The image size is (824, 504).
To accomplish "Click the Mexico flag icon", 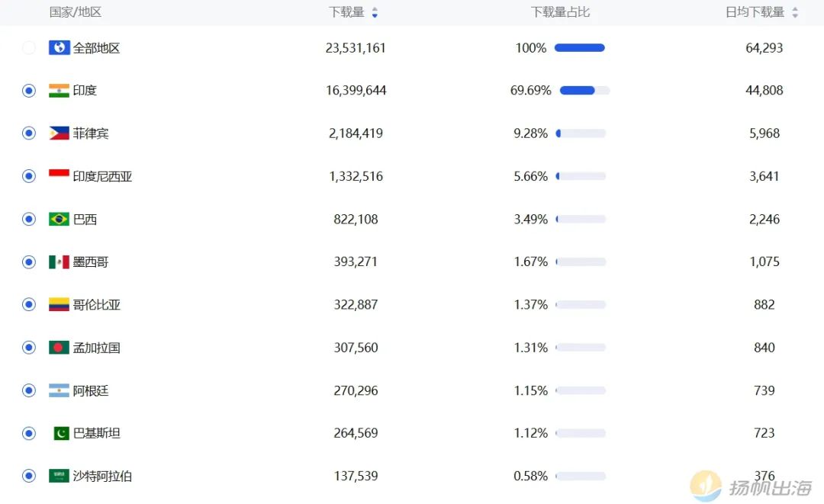I will 59,262.
